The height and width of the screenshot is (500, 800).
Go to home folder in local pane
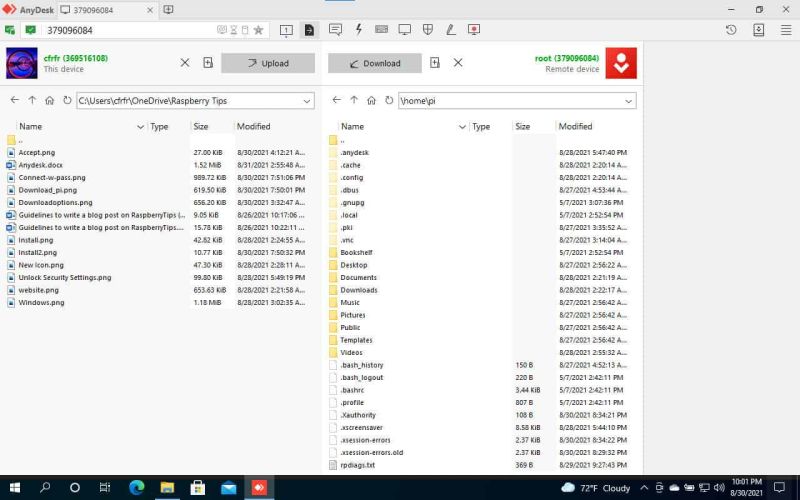coord(49,101)
